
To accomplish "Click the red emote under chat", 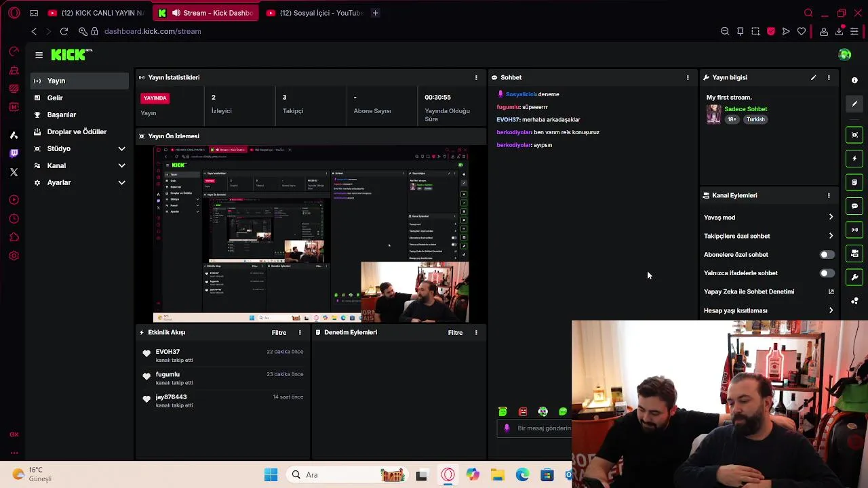I will pyautogui.click(x=523, y=411).
